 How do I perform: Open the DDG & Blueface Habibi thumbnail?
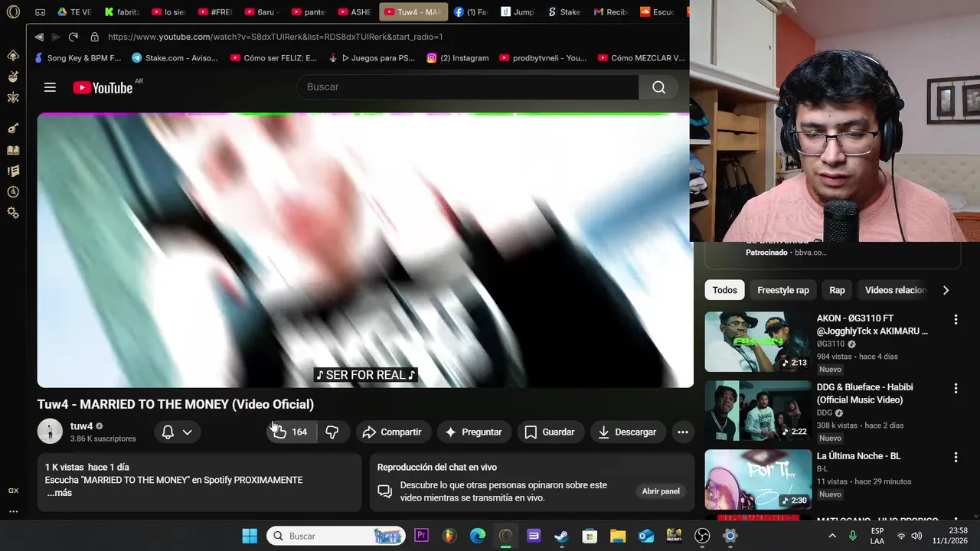pyautogui.click(x=758, y=410)
